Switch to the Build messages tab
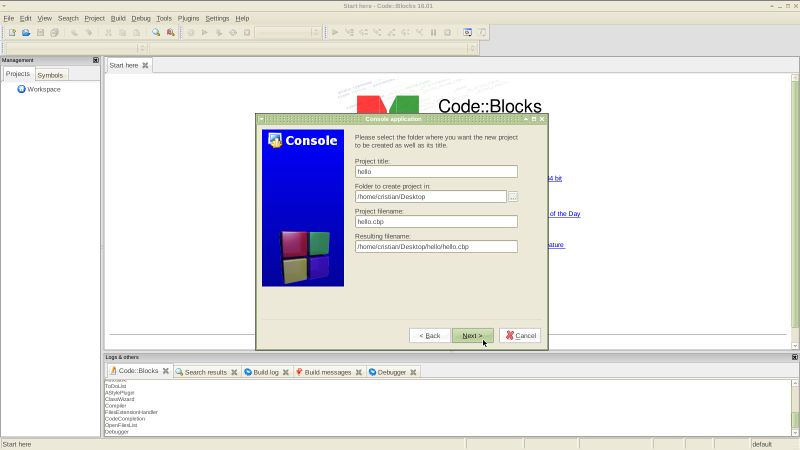800x450 pixels. click(328, 372)
